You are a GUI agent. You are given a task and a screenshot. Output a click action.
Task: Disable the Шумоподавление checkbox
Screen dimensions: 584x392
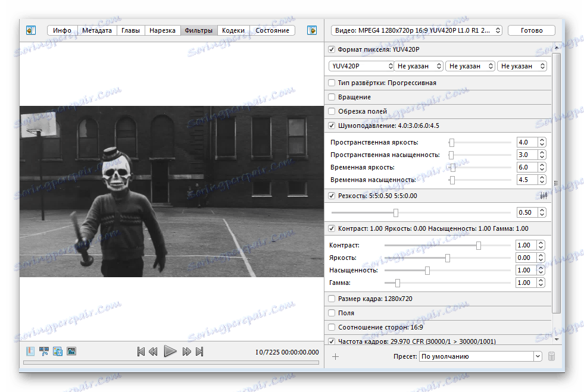coord(332,126)
